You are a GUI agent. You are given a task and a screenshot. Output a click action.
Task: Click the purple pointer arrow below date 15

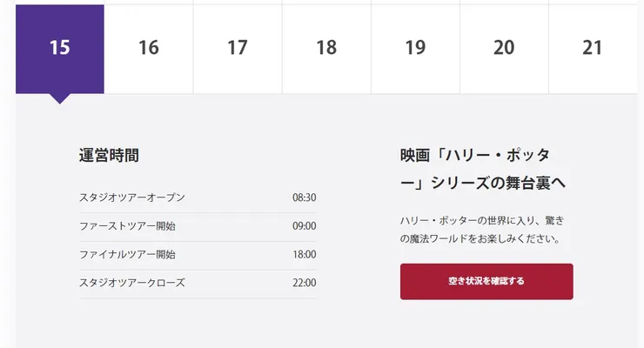click(x=59, y=98)
